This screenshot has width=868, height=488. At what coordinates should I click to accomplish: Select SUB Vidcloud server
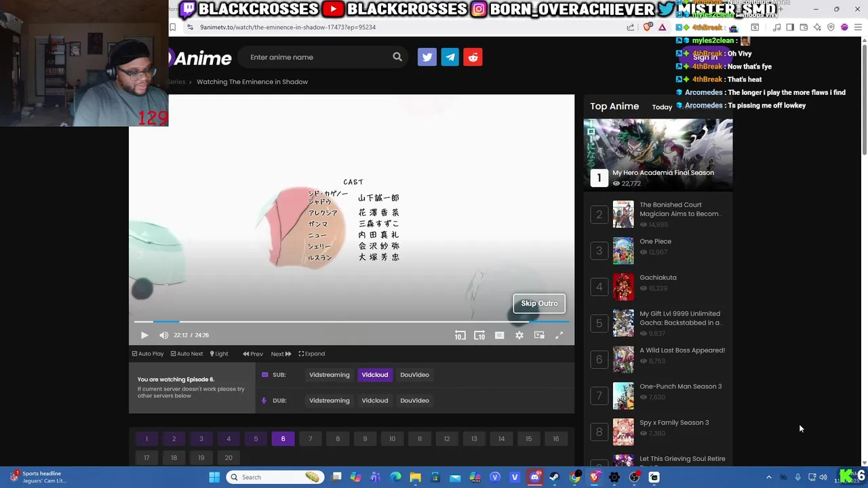[x=375, y=375]
